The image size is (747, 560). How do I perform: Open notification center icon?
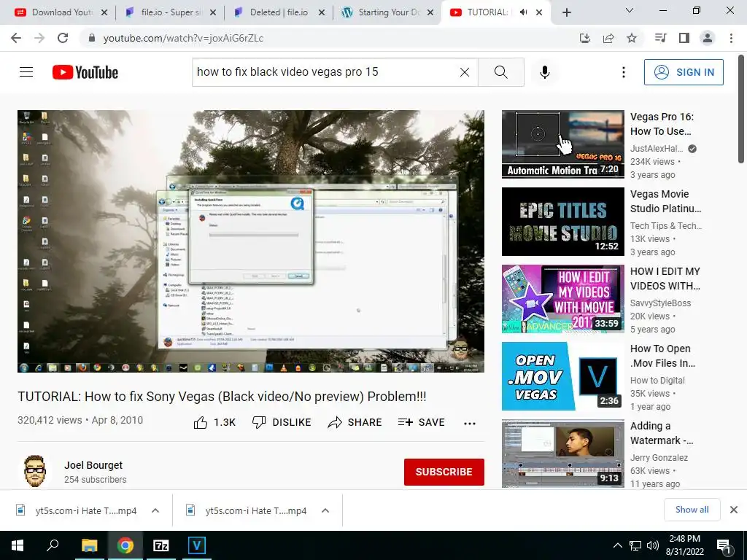[x=724, y=546]
